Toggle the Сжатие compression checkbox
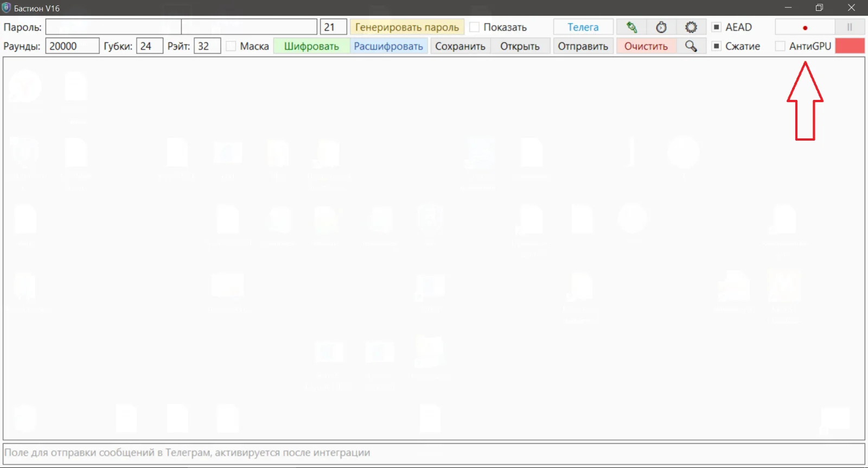 pyautogui.click(x=717, y=46)
